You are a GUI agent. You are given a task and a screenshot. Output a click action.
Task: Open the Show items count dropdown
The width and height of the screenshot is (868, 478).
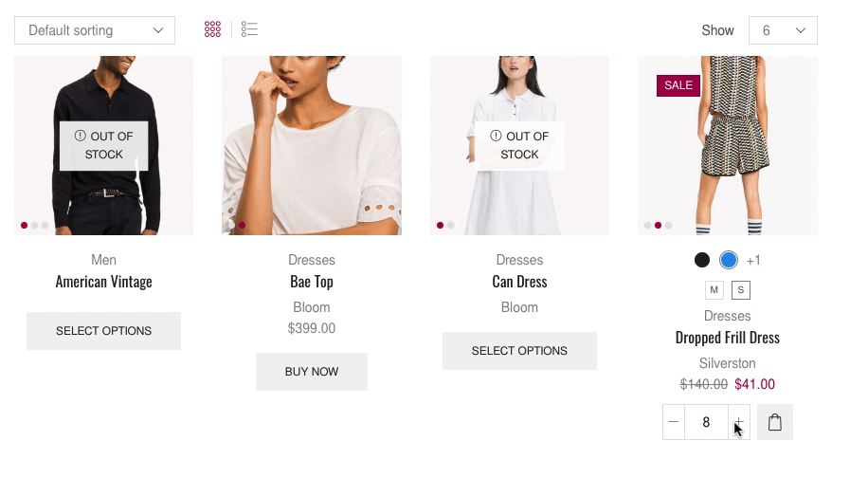pyautogui.click(x=783, y=30)
